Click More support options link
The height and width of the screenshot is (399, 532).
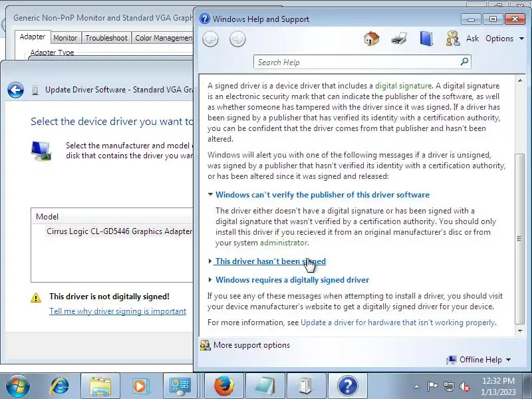coord(251,345)
